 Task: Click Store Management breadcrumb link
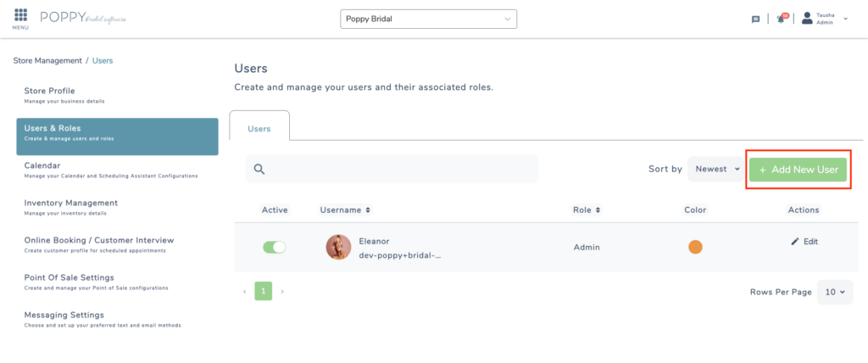click(47, 60)
